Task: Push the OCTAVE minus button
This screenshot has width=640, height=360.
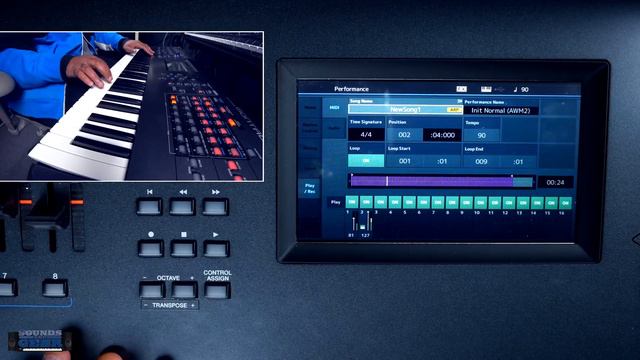Action: [152, 291]
